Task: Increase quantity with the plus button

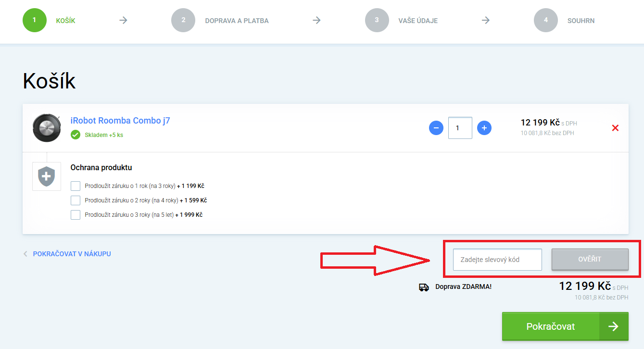Action: pos(484,128)
